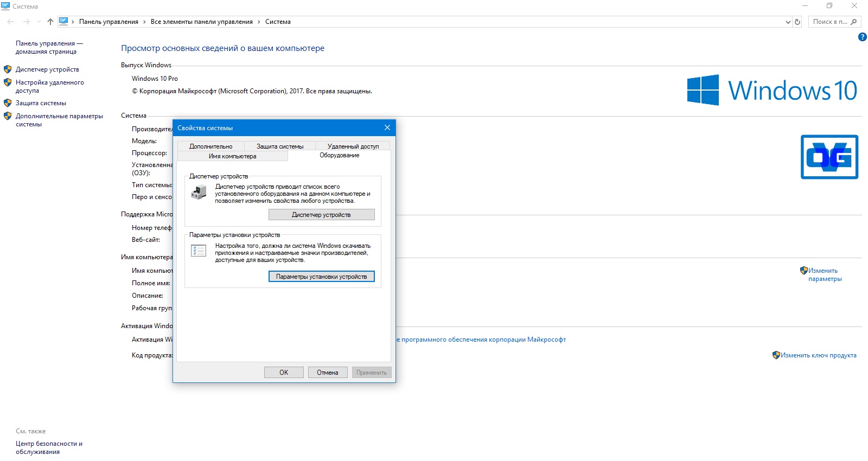868x461 pixels.
Task: Switch to the Защита системы tab
Action: tap(280, 146)
